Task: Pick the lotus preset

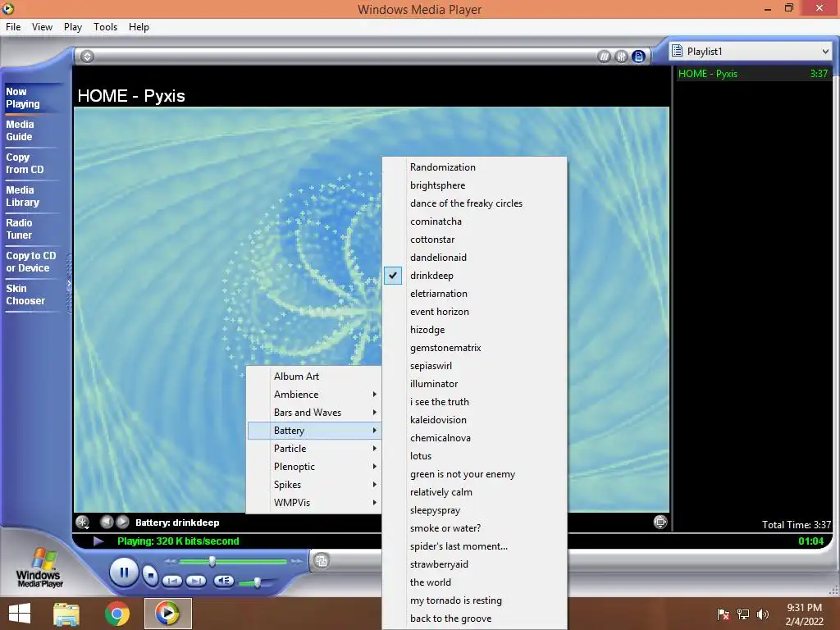Action: (475, 456)
